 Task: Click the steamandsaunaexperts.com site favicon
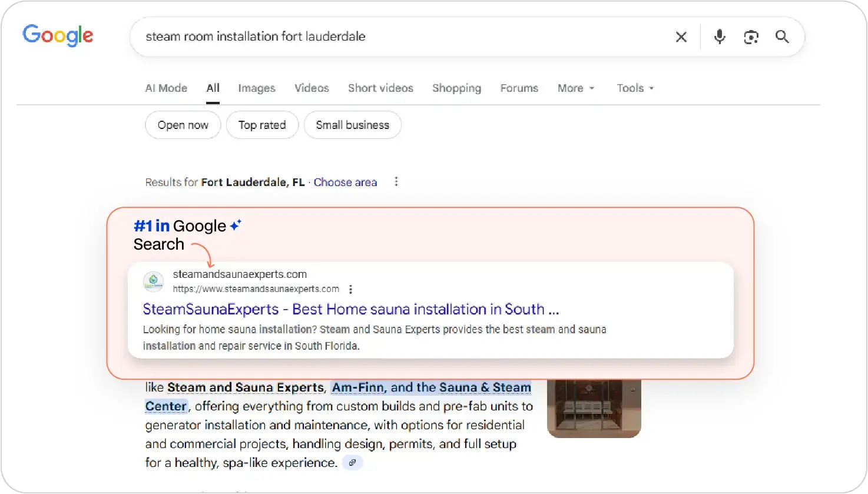(x=153, y=281)
